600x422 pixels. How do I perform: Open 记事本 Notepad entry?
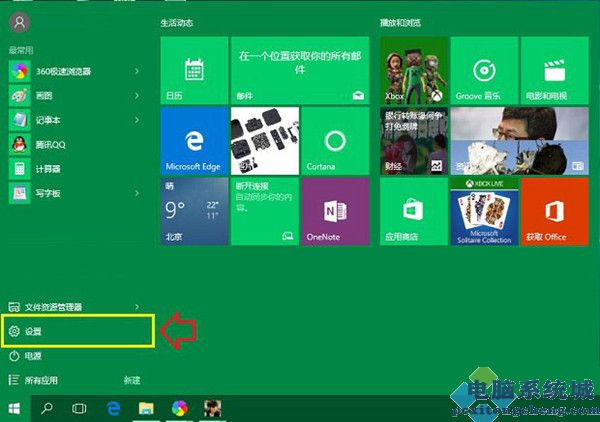pyautogui.click(x=75, y=120)
